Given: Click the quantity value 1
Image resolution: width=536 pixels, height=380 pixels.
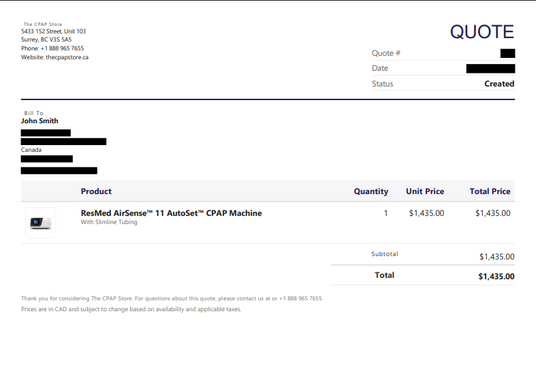Looking at the screenshot, I should pyautogui.click(x=386, y=213).
